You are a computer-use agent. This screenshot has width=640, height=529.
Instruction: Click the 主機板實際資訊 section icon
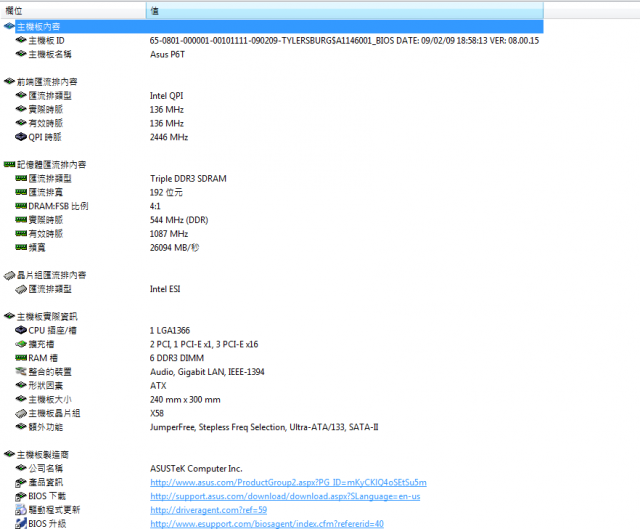coord(9,316)
